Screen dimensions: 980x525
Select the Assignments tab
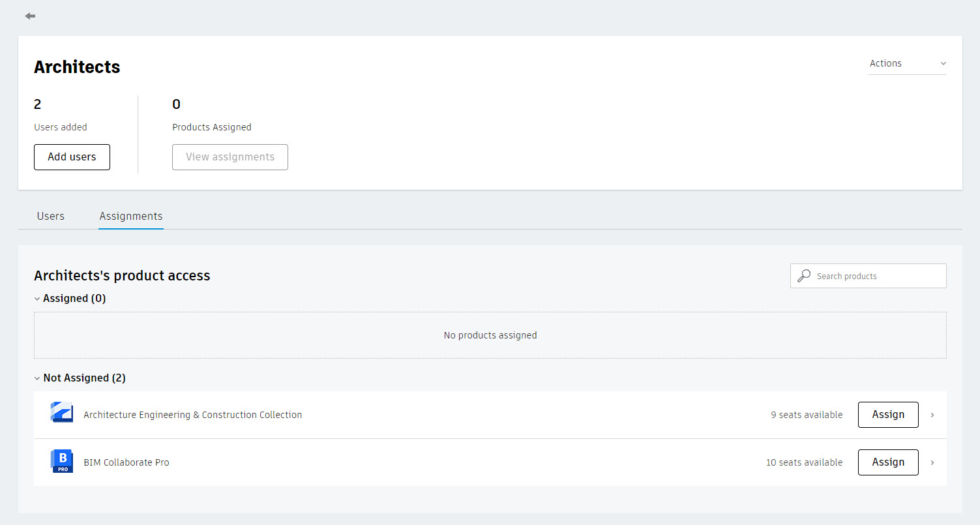point(131,216)
